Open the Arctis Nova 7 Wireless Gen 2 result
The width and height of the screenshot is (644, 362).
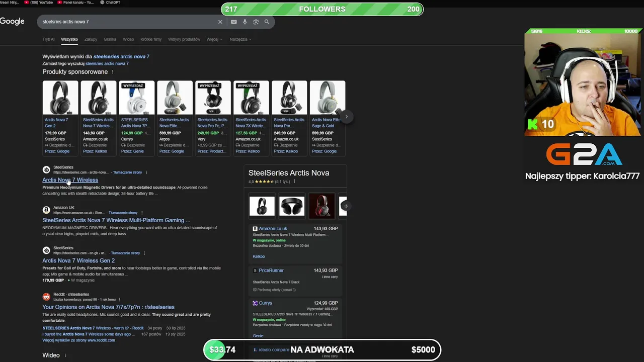[x=78, y=260]
